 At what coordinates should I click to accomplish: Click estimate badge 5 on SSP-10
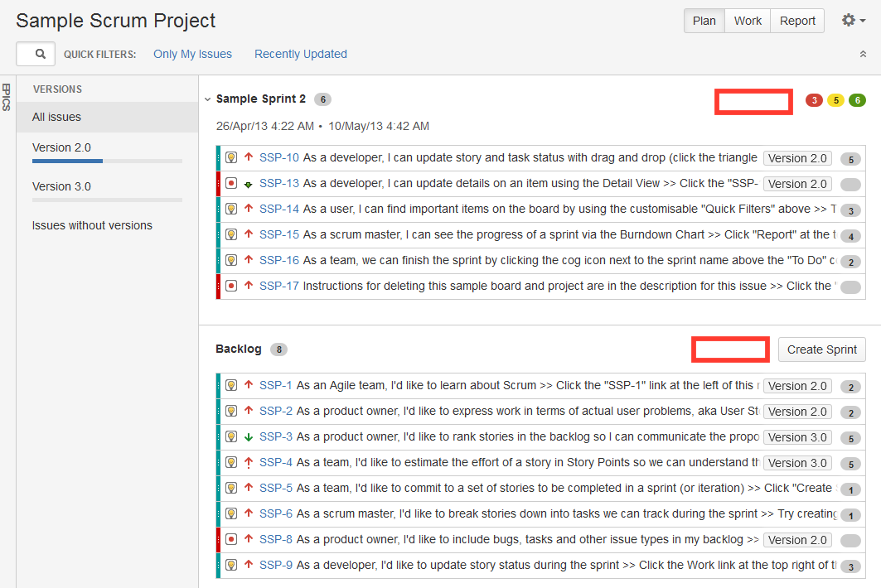850,160
